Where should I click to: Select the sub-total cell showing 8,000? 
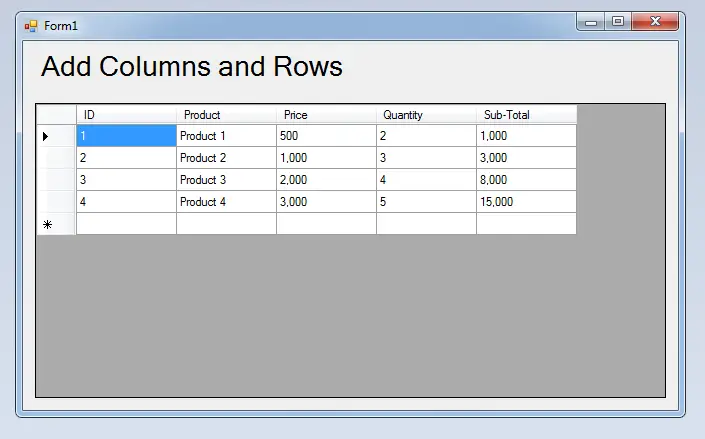527,180
